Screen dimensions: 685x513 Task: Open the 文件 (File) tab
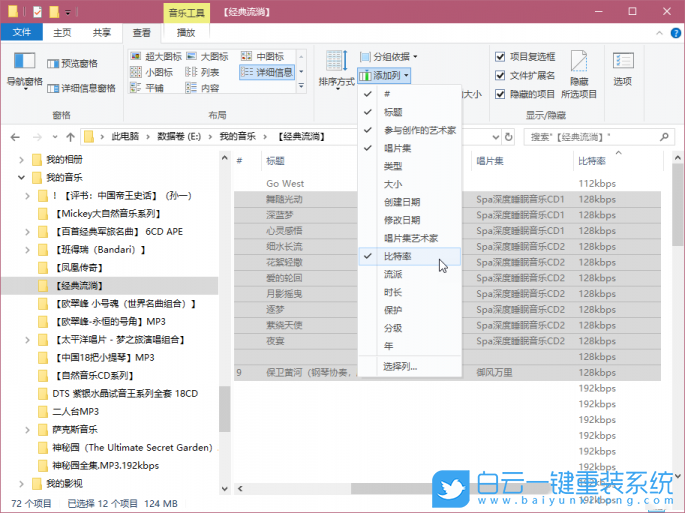point(22,32)
